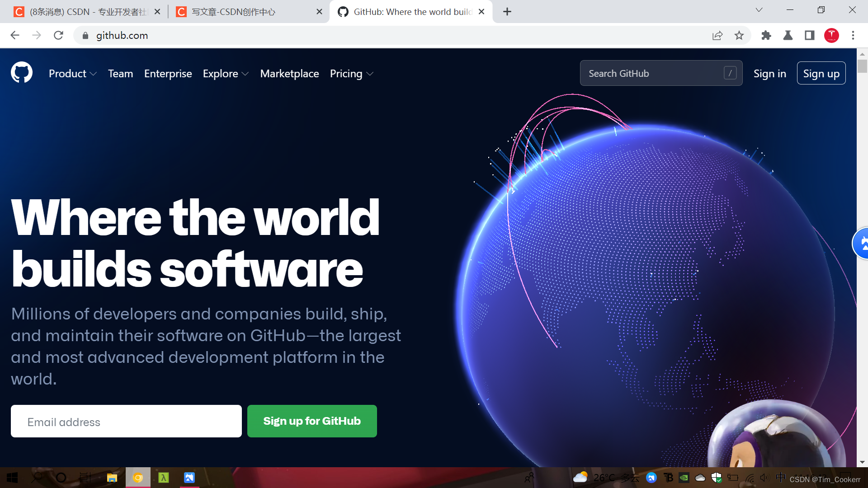Click the red profile avatar icon
Image resolution: width=868 pixels, height=488 pixels.
click(x=831, y=35)
